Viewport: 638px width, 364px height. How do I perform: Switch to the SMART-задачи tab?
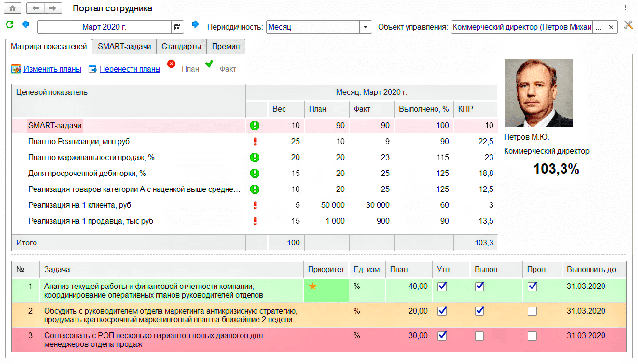pos(124,46)
